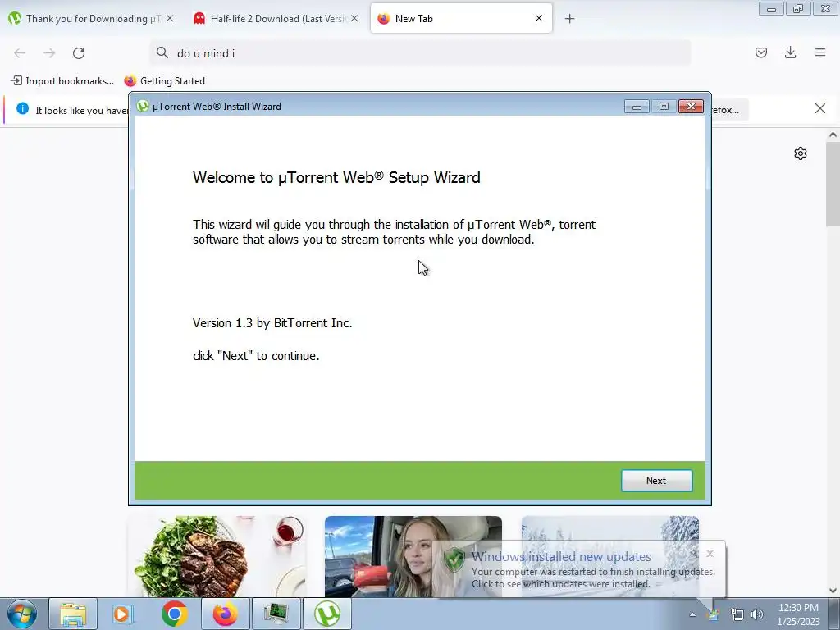This screenshot has width=840, height=630.
Task: Close the Half-life 2 Download tab
Action: point(354,18)
